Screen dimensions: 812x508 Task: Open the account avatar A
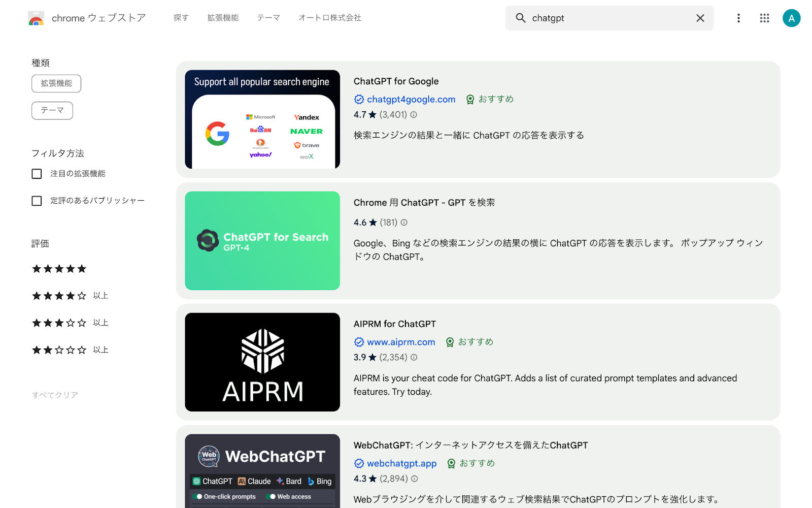791,18
